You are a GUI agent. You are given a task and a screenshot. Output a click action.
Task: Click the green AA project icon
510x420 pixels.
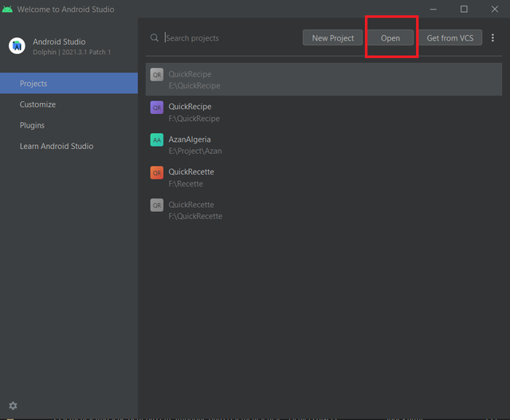click(157, 140)
